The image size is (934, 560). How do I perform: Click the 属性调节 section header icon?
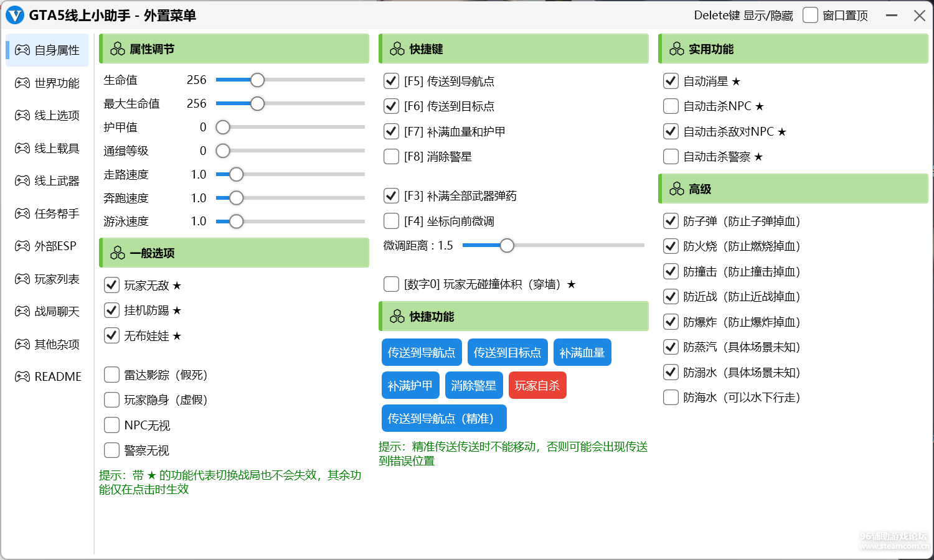click(x=118, y=49)
